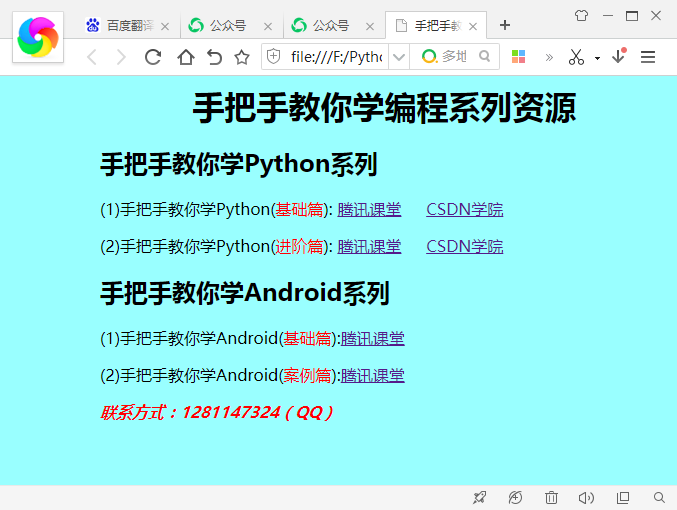Image resolution: width=677 pixels, height=510 pixels.
Task: Click the shield security icon in address bar
Action: (x=273, y=57)
